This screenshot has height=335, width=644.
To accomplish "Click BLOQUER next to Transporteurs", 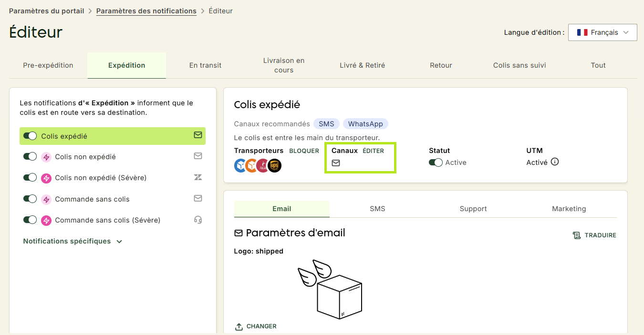I will click(x=304, y=151).
